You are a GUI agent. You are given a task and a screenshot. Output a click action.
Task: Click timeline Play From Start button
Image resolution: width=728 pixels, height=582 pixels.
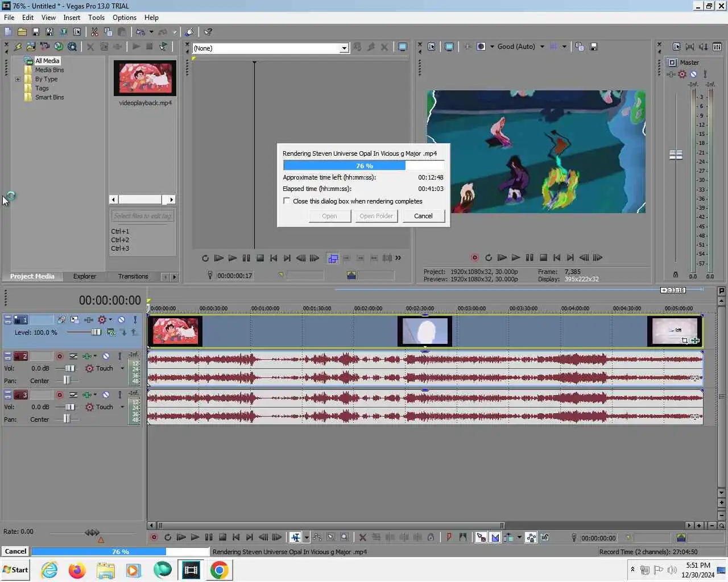click(x=181, y=537)
